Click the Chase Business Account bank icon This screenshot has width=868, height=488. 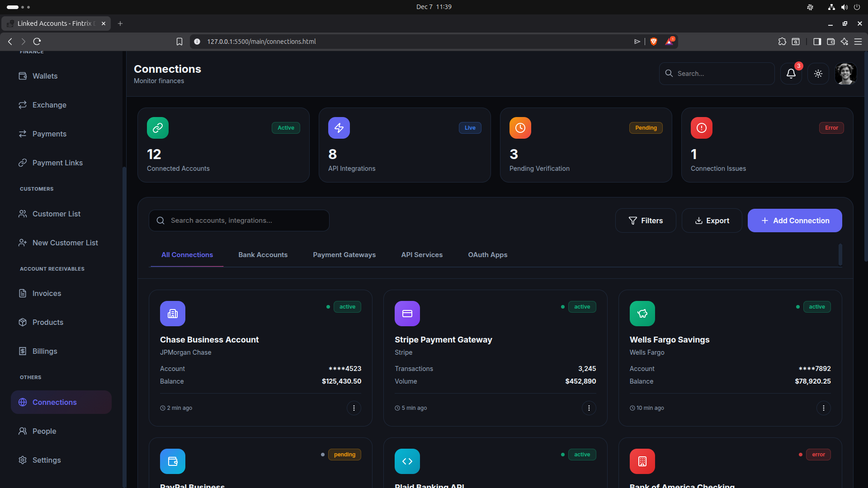click(x=173, y=314)
